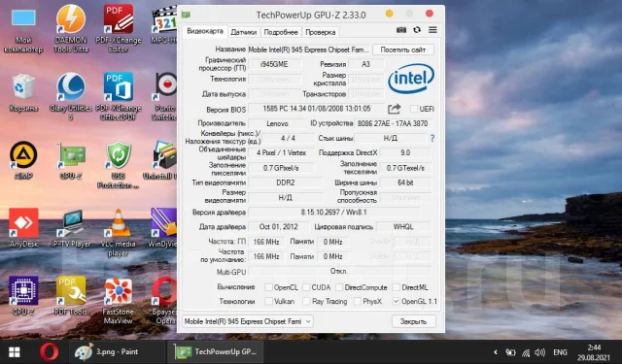The width and height of the screenshot is (622, 364).
Task: Click ENG language indicator
Action: pos(560,352)
